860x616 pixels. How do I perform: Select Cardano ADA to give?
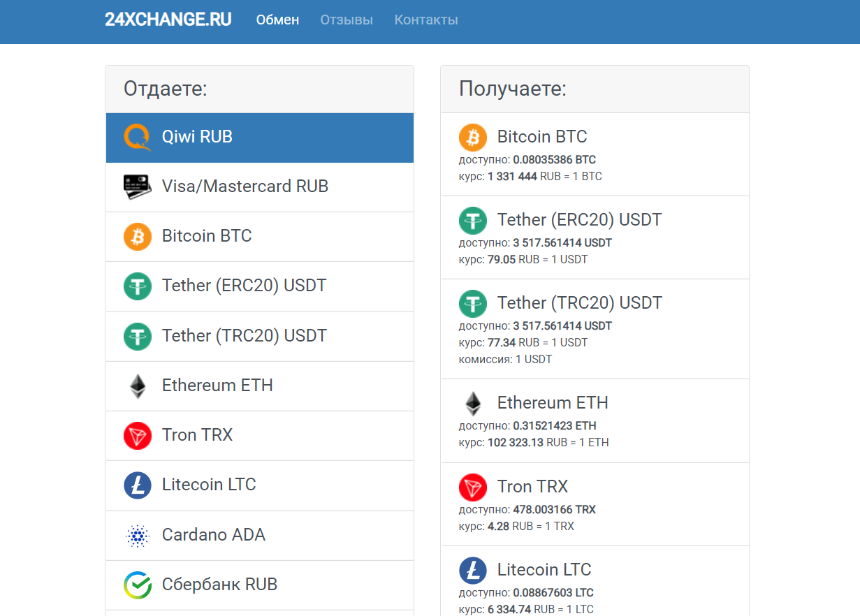coord(260,536)
